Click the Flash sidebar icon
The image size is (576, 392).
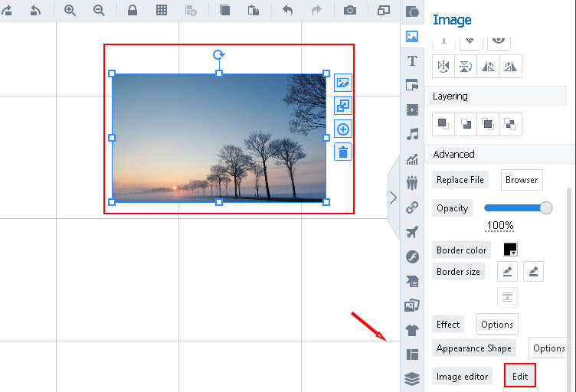tap(412, 257)
